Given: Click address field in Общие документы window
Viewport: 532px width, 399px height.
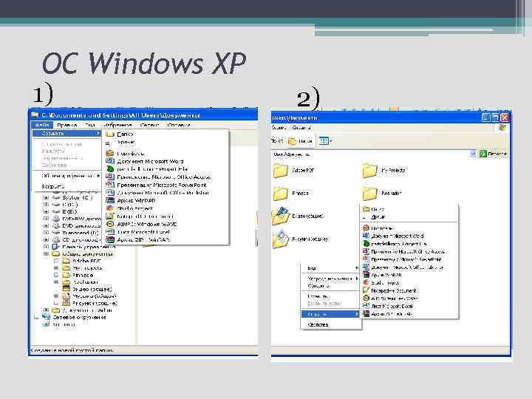Looking at the screenshot, I should [370, 154].
